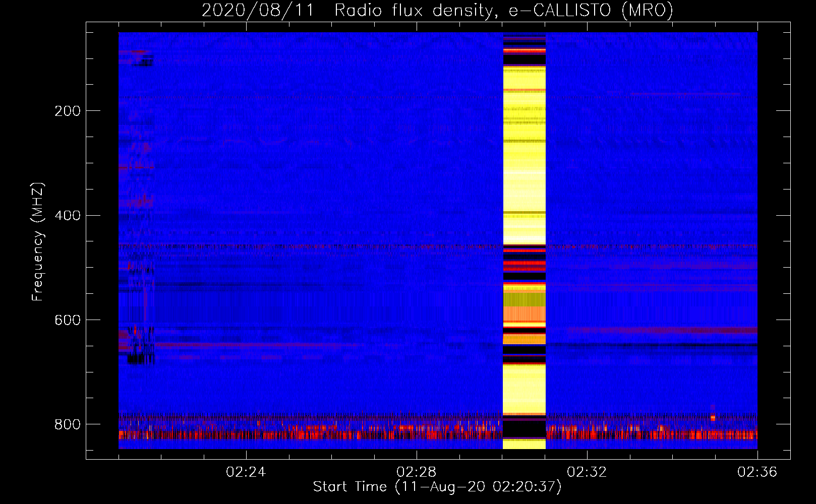
Task: Click the 02:32 time tick label
Action: [587, 472]
